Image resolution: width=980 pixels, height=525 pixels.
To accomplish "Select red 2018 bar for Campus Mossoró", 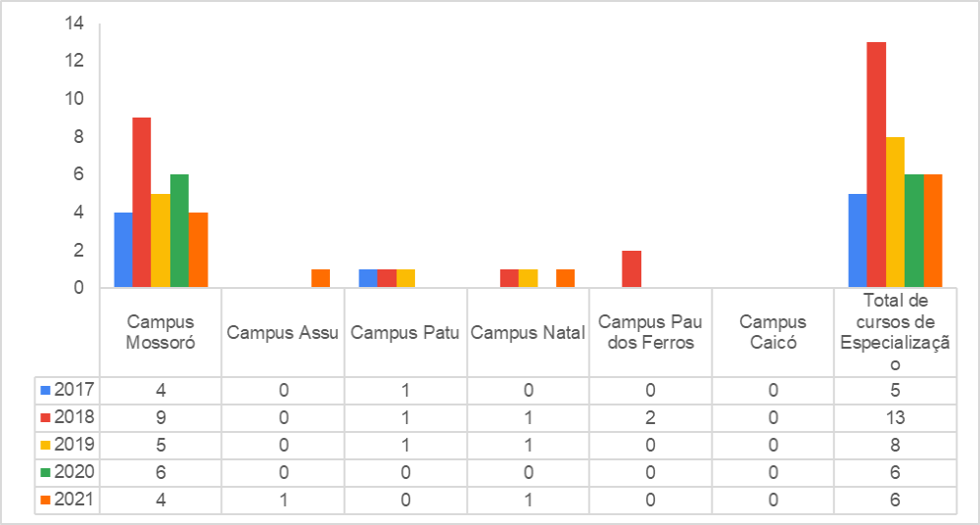I will point(142,203).
